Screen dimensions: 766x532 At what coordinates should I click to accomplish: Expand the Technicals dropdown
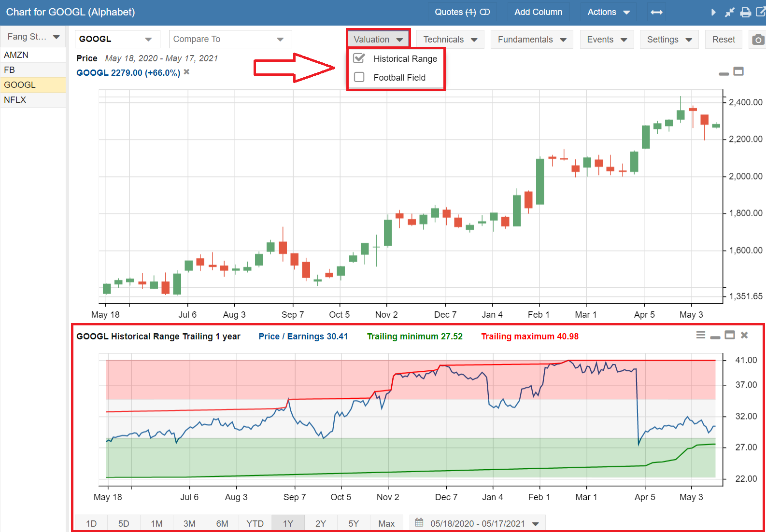pyautogui.click(x=450, y=40)
